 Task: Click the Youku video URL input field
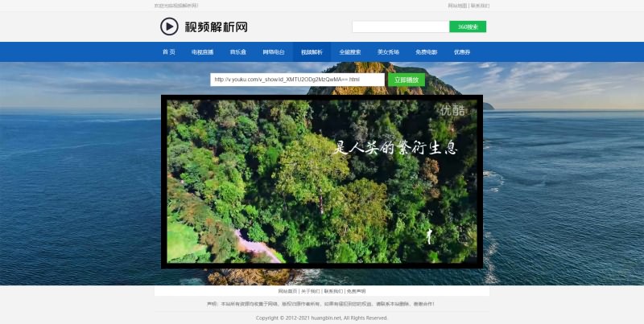click(x=297, y=80)
